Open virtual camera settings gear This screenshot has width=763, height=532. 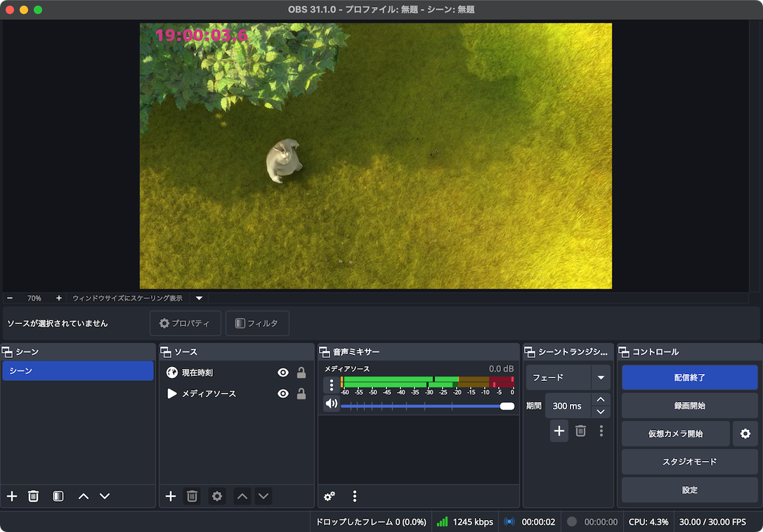pyautogui.click(x=745, y=434)
